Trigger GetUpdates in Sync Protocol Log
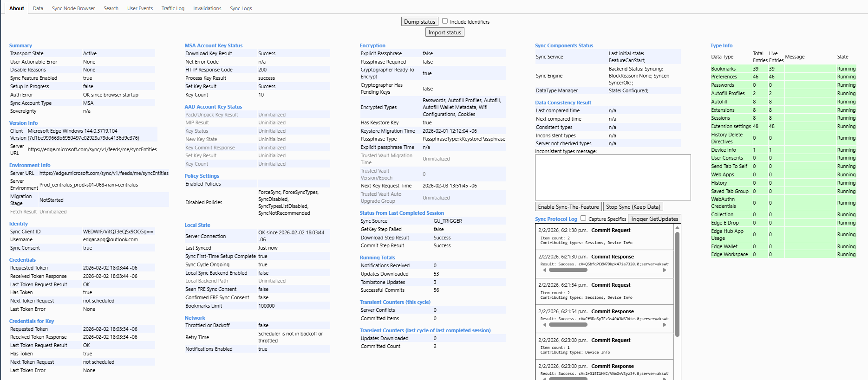868x380 pixels. [654, 219]
